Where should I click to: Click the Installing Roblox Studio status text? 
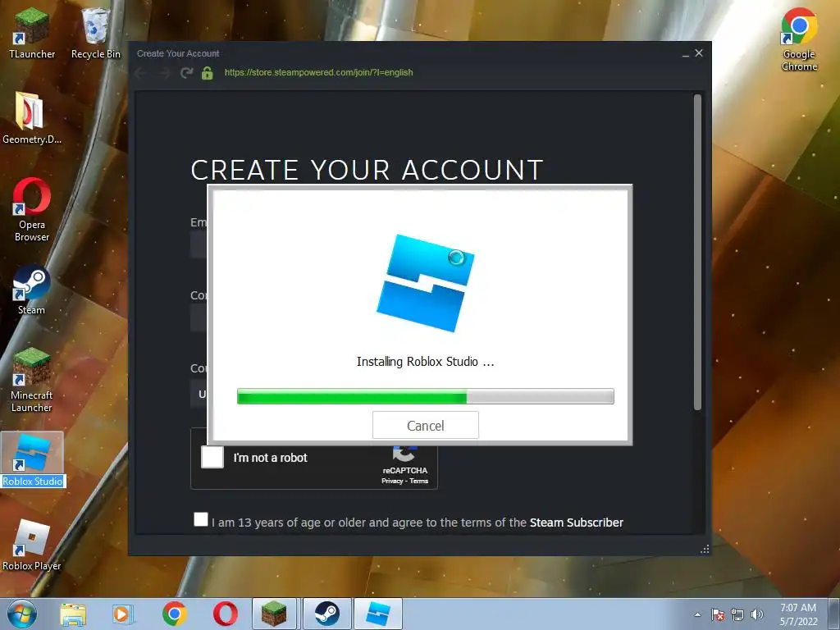click(x=426, y=362)
